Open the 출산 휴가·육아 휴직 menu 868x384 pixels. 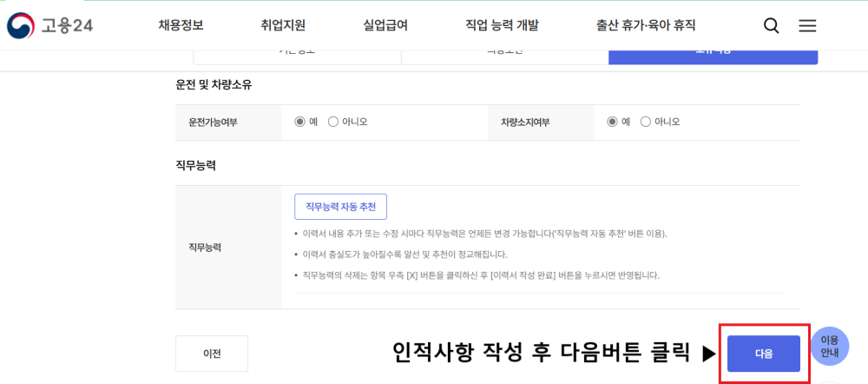[x=646, y=25]
